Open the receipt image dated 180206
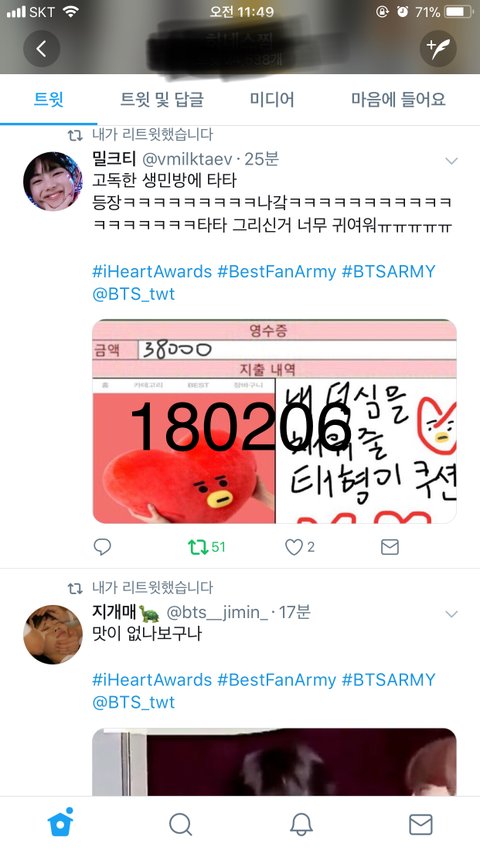Viewport: 480px width, 853px height. [274, 422]
